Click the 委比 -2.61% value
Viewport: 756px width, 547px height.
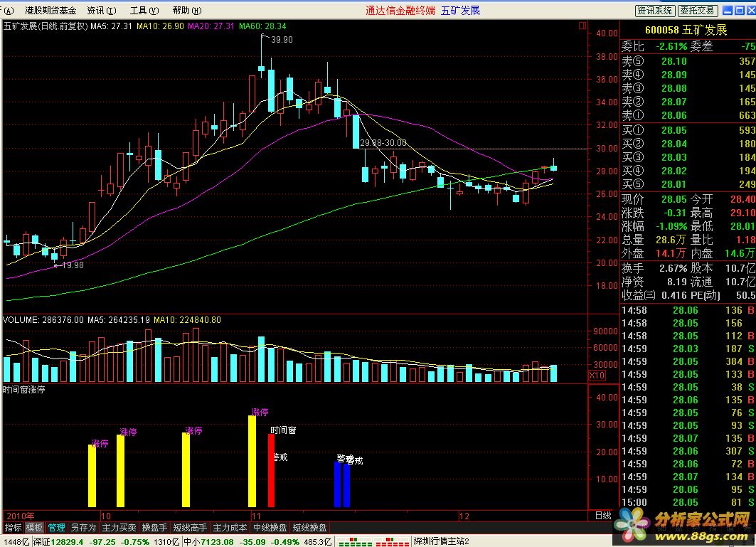pyautogui.click(x=671, y=46)
